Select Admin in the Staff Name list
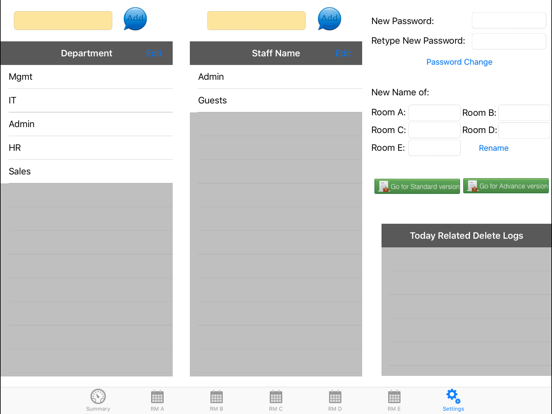The image size is (552, 414). [x=276, y=77]
